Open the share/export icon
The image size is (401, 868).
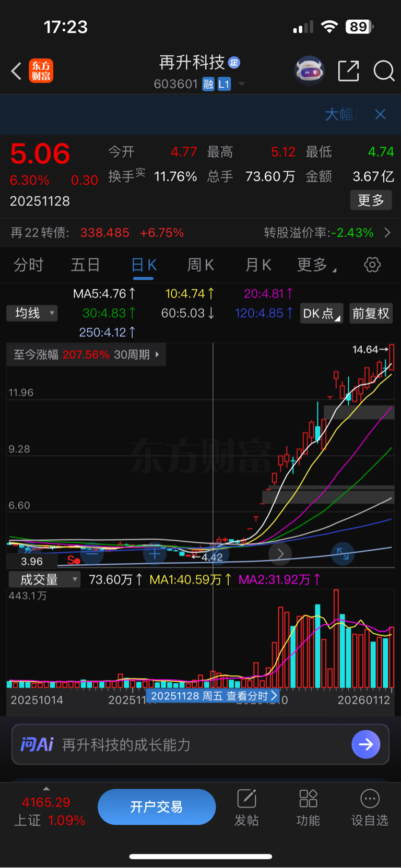pyautogui.click(x=349, y=71)
